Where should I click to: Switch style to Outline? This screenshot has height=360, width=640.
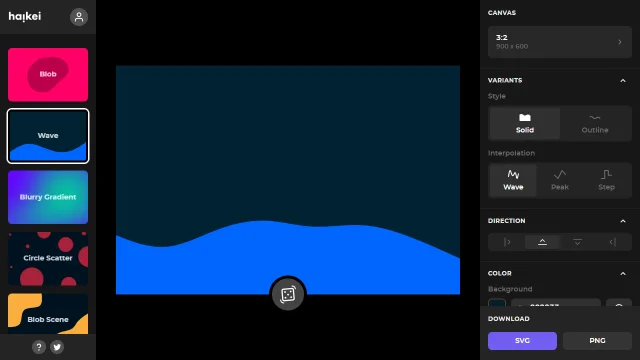pos(595,123)
